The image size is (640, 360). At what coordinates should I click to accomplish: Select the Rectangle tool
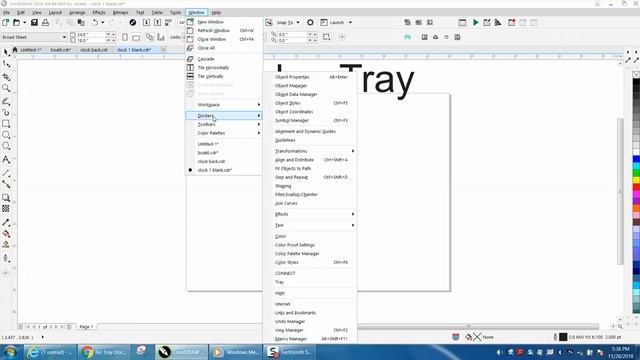click(6, 124)
